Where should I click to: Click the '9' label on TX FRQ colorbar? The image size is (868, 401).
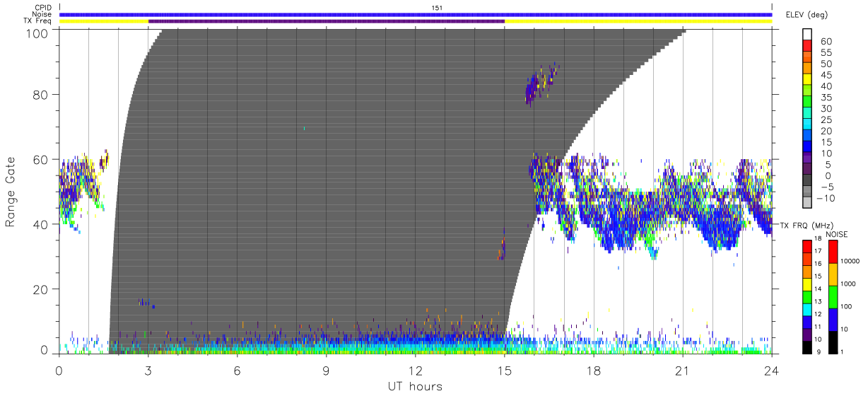819,352
